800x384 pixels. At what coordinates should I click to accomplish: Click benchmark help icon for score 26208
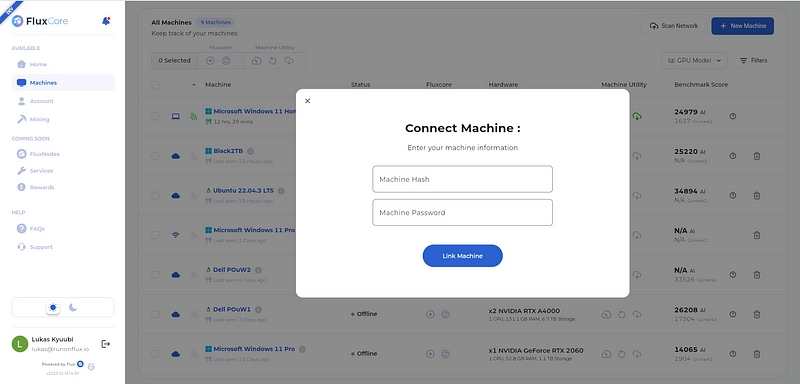click(x=733, y=314)
